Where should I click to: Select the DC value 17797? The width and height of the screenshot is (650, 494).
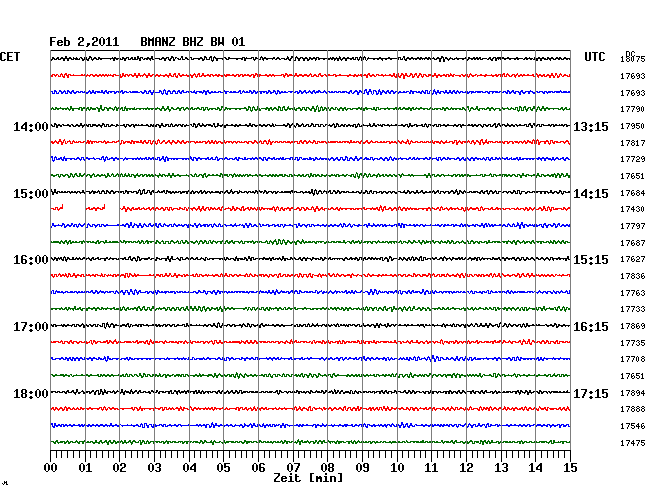(x=633, y=226)
